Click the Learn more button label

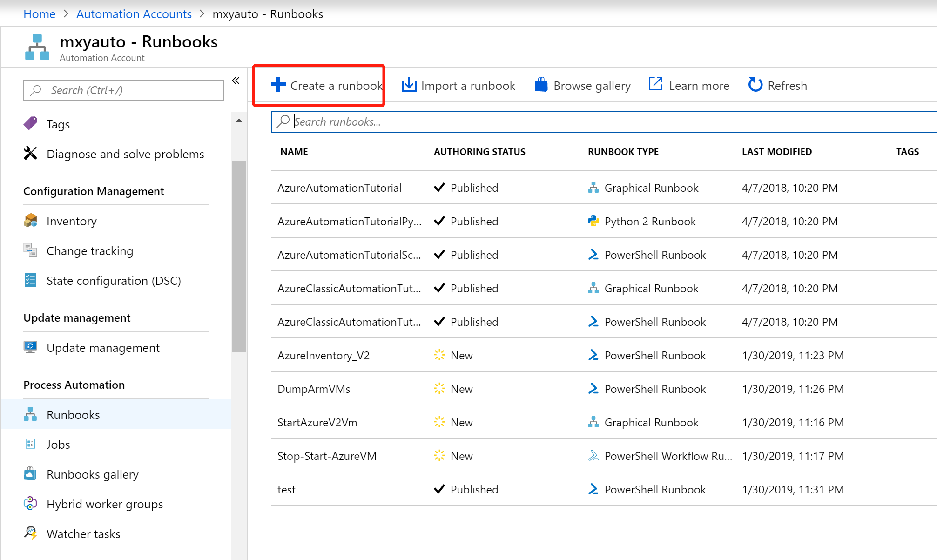699,86
